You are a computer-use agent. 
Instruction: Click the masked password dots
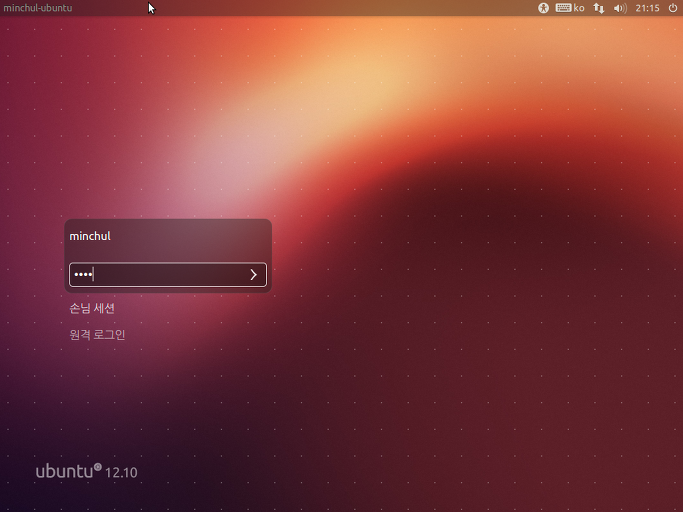click(82, 275)
